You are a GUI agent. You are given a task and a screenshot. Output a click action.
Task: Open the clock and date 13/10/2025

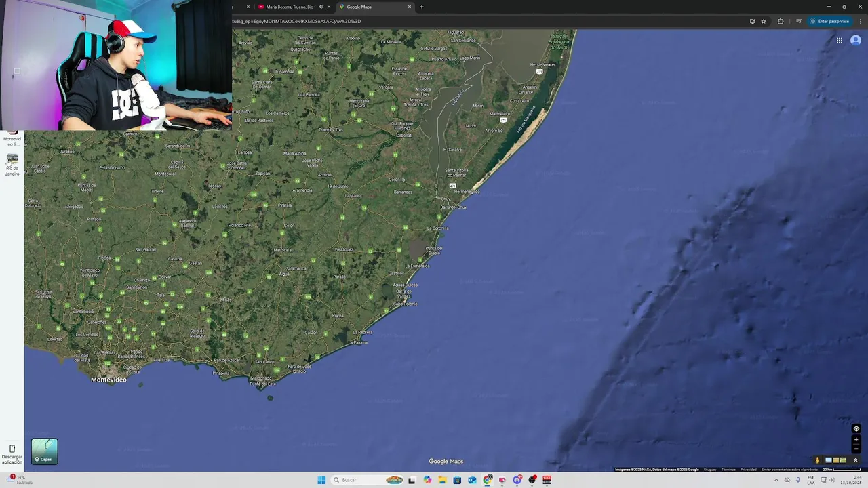[x=852, y=480]
